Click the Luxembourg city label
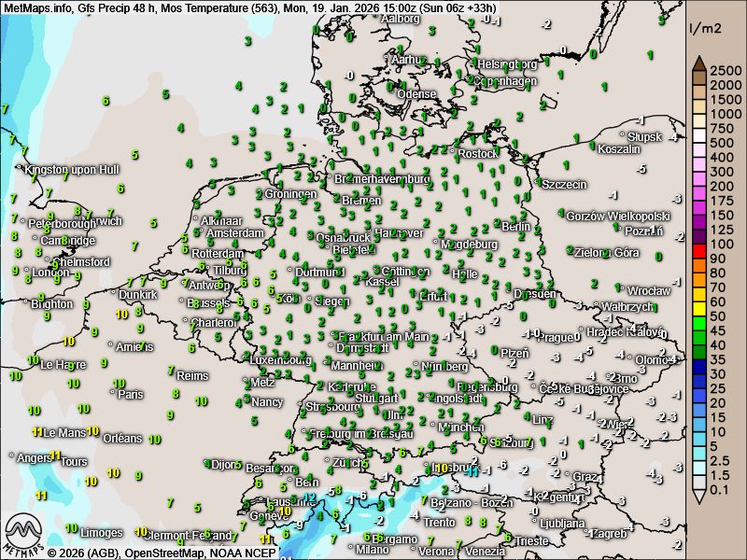The height and width of the screenshot is (560, 747). [281, 359]
